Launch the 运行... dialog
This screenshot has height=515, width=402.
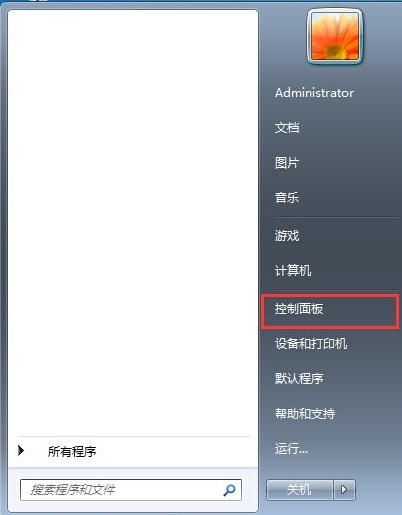291,449
